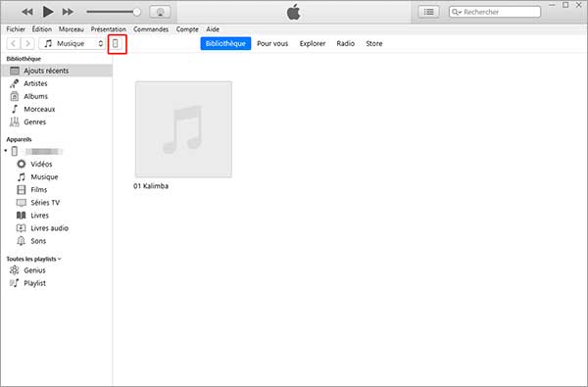The height and width of the screenshot is (387, 588).
Task: Open the Explorer tab
Action: pyautogui.click(x=313, y=43)
